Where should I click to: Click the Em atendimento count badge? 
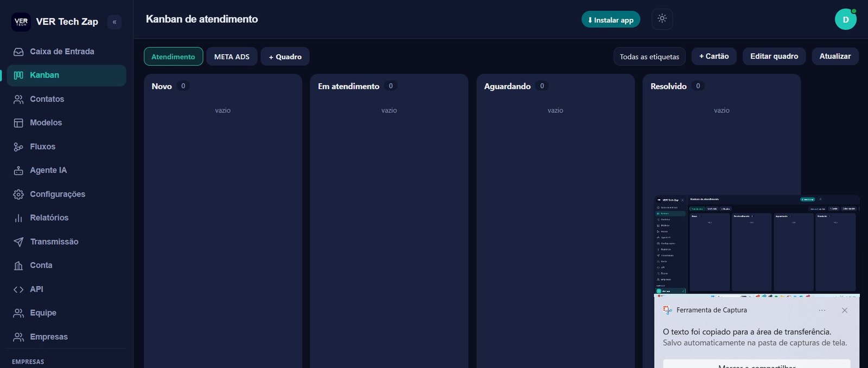click(x=391, y=86)
